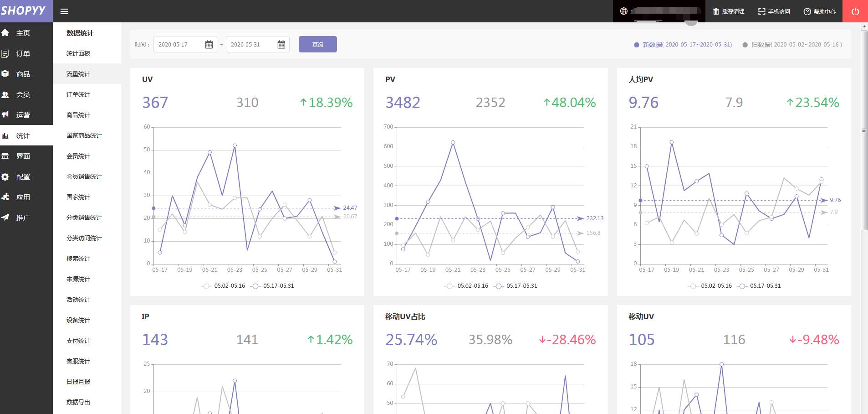868x414 pixels.
Task: Click the power logout icon
Action: click(855, 11)
